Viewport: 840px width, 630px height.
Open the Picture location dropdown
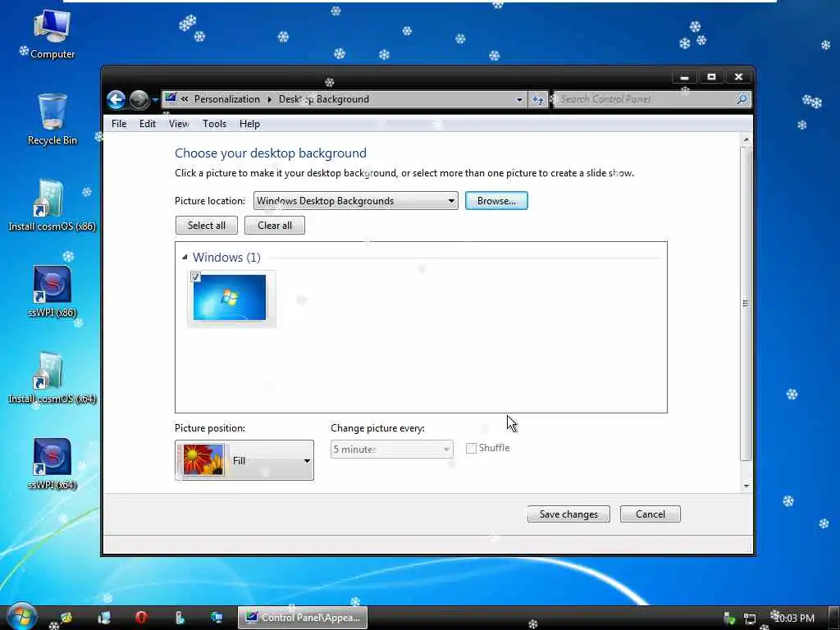click(x=356, y=201)
